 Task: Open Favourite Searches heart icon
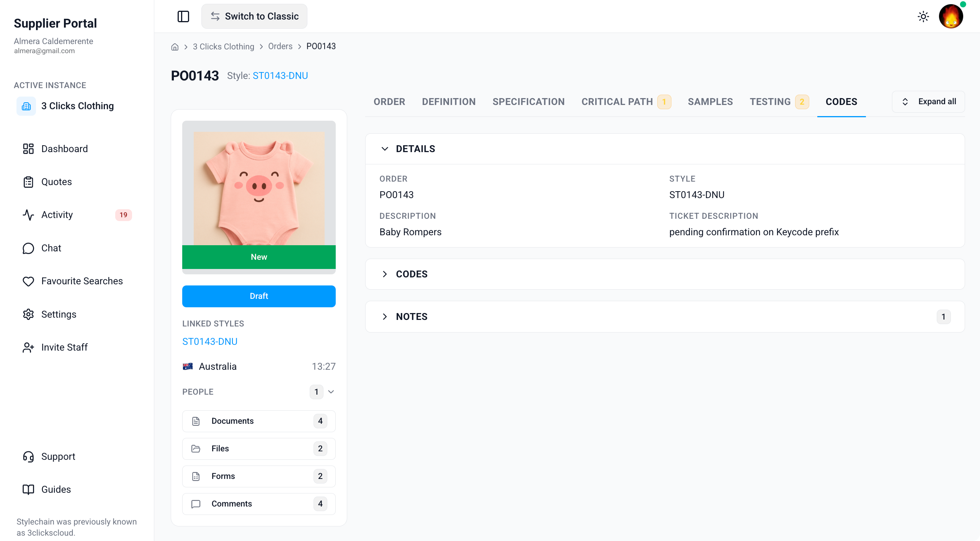click(x=28, y=281)
